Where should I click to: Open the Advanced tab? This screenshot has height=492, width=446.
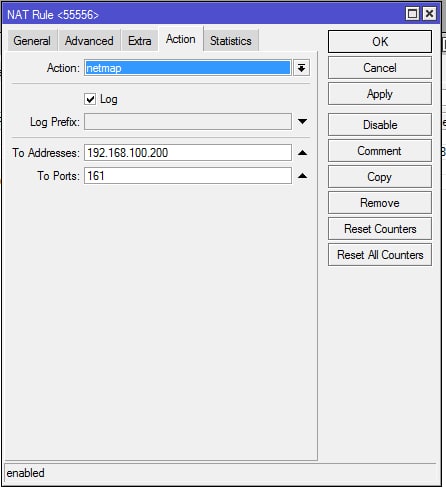89,41
